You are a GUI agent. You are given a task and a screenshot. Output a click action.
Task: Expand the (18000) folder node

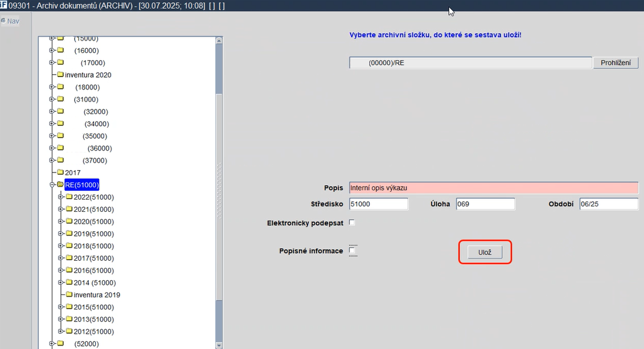pos(52,87)
